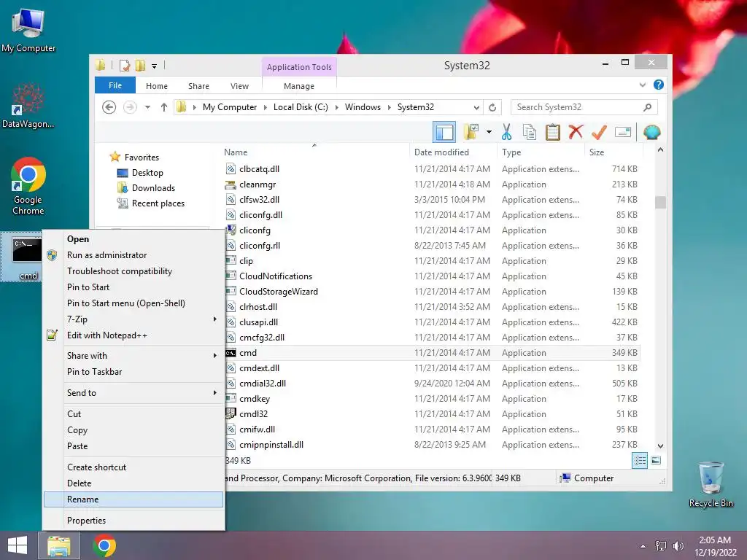Click the New Folder icon in quick access toolbar
This screenshot has width=747, height=560.
(x=140, y=66)
